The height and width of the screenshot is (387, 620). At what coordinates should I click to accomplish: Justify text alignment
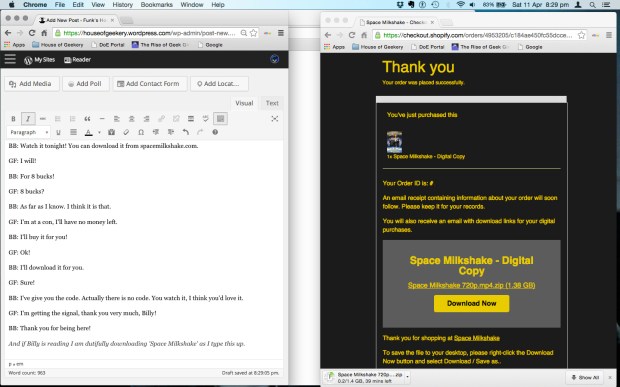(73, 132)
